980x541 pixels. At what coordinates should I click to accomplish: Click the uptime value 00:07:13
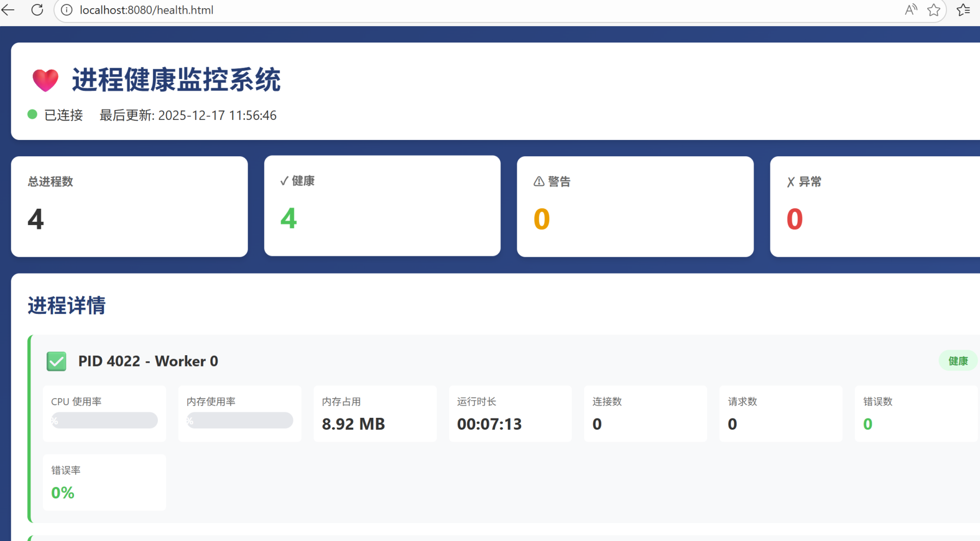pos(489,424)
